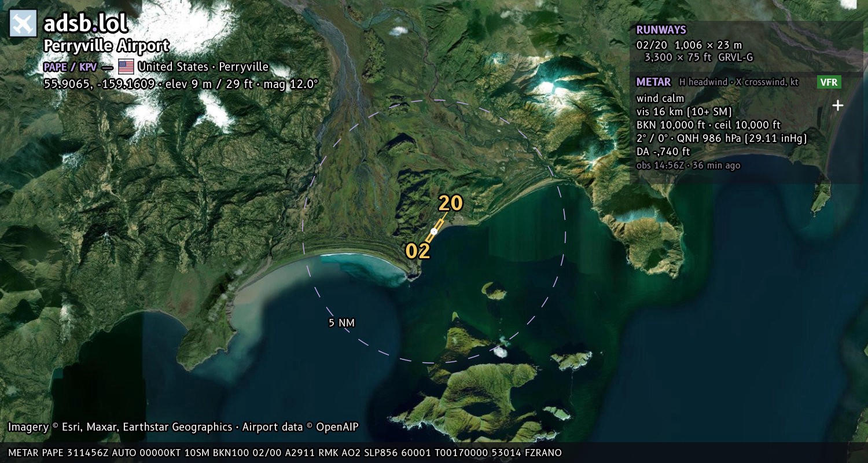This screenshot has height=463, width=868.
Task: Click the VFR flight category badge
Action: [829, 82]
